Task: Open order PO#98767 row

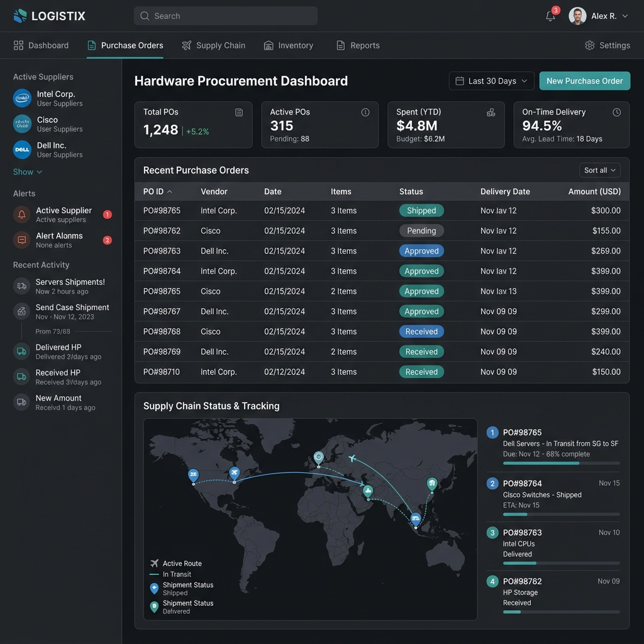Action: click(382, 311)
